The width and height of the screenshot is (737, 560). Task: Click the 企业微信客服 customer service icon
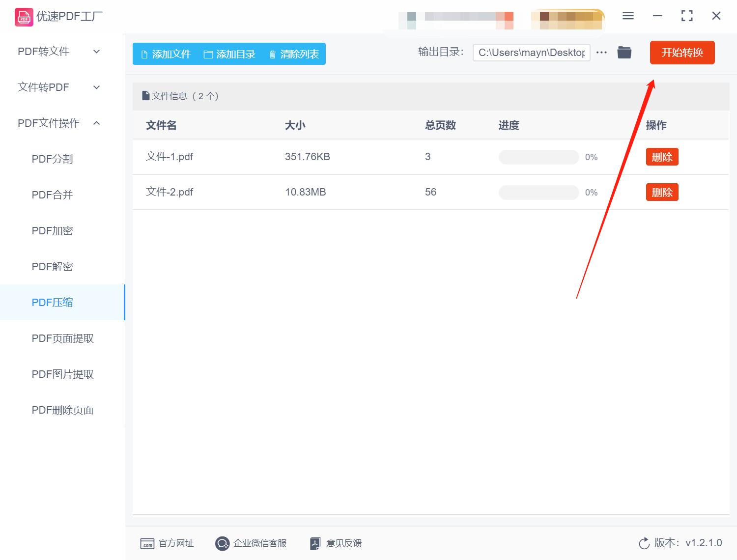pyautogui.click(x=222, y=543)
